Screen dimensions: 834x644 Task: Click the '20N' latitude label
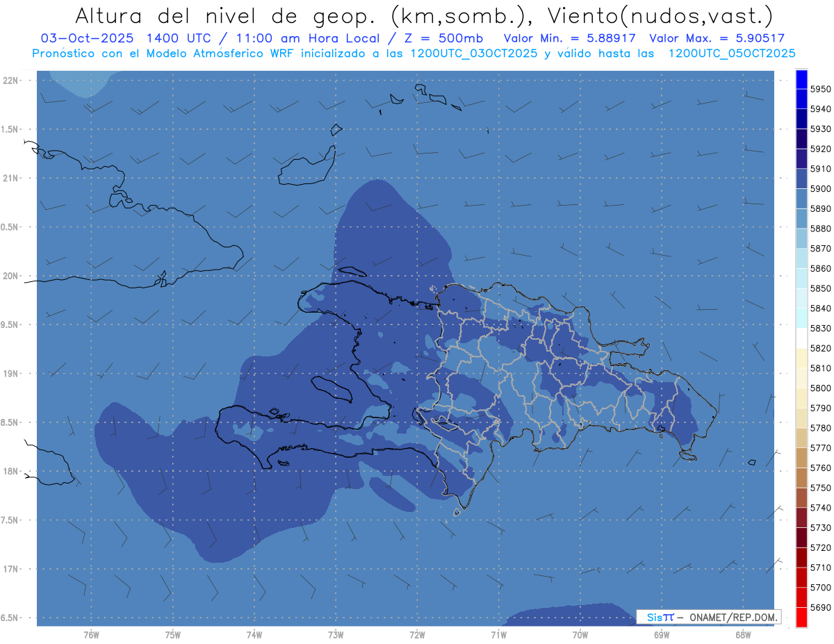[x=10, y=276]
